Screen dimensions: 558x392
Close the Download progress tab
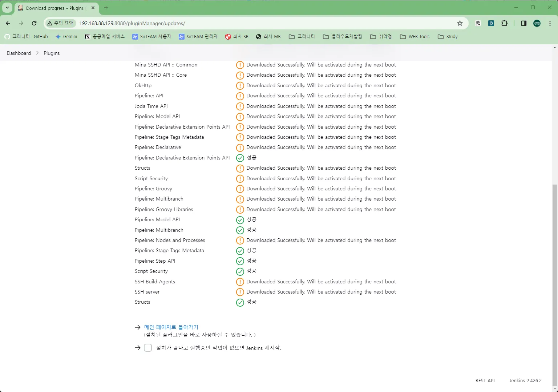[93, 8]
